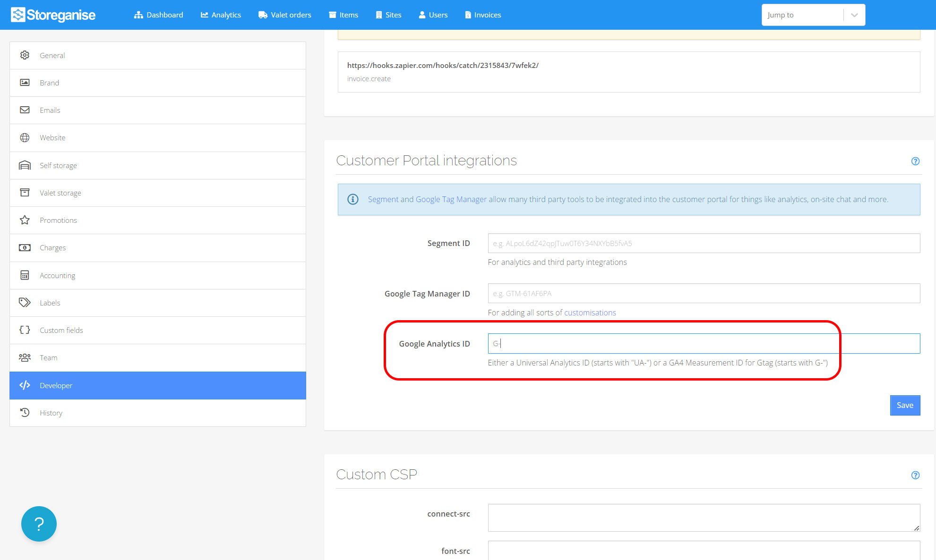The width and height of the screenshot is (936, 560).
Task: Click the Team people icon
Action: tap(25, 357)
